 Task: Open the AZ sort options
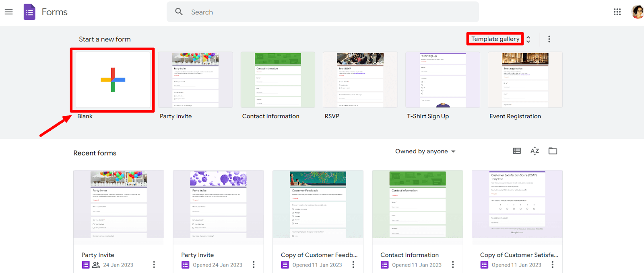535,151
